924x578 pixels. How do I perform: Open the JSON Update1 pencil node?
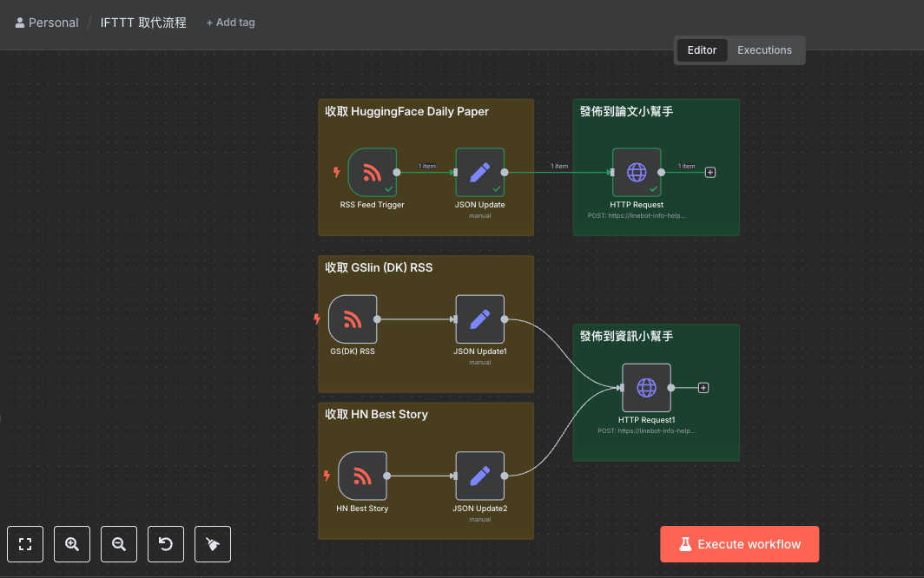click(479, 319)
